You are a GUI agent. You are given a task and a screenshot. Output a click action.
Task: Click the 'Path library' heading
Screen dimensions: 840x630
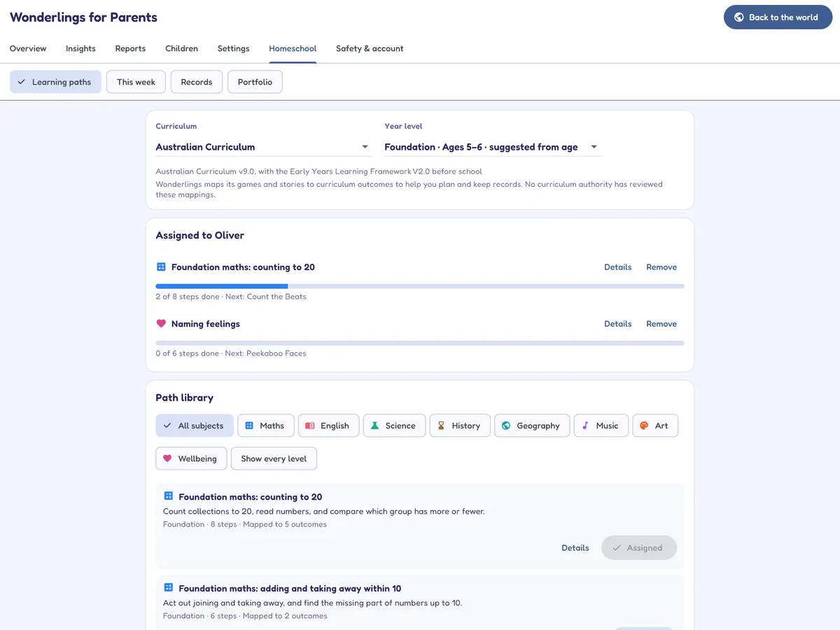(x=184, y=398)
